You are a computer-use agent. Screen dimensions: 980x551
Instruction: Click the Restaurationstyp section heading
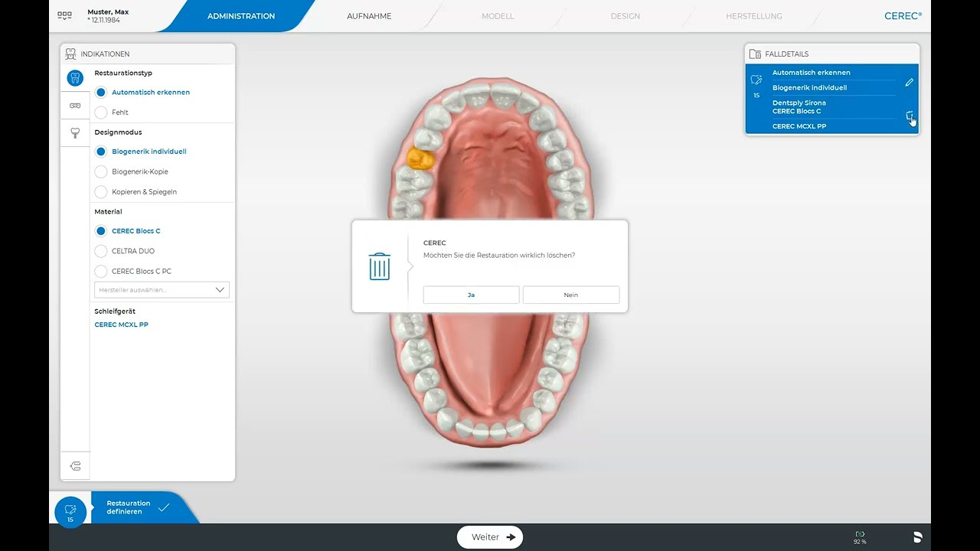tap(123, 73)
